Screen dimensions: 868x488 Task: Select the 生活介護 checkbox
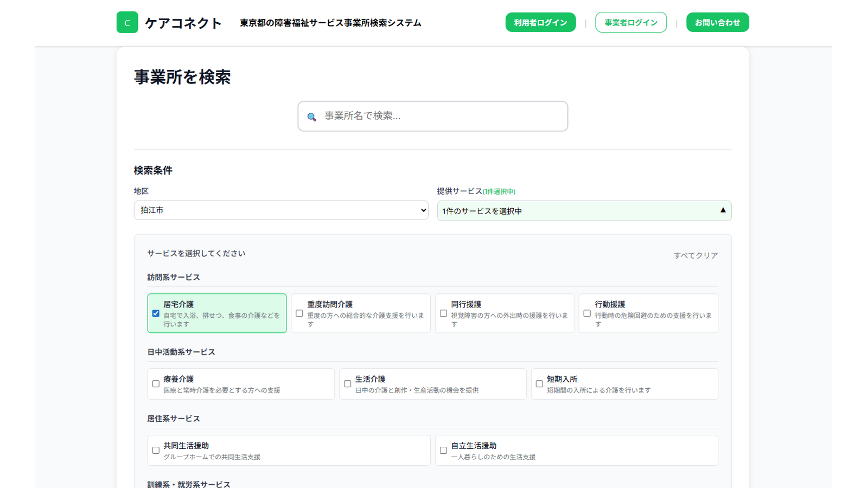tap(348, 384)
